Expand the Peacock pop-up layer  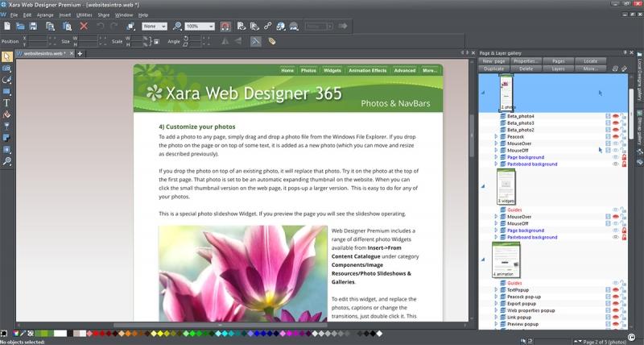496,297
